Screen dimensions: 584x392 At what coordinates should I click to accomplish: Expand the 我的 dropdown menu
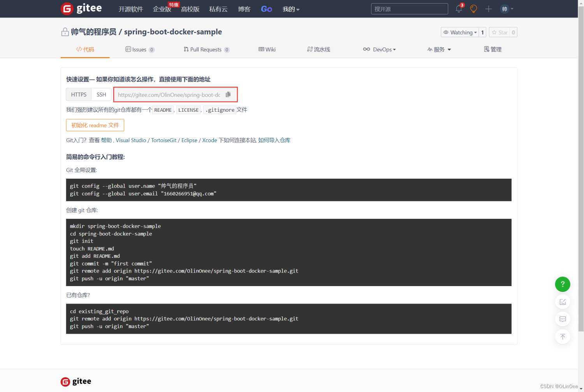(x=291, y=9)
